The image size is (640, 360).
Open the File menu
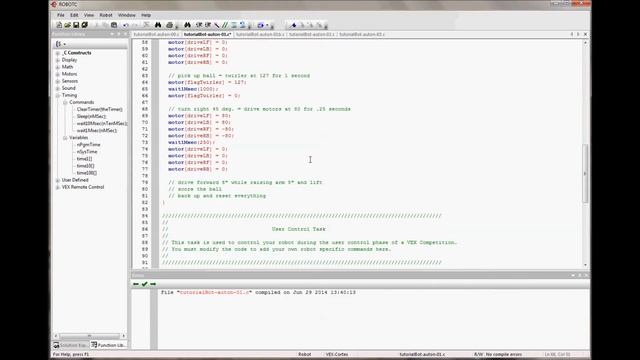[60, 15]
